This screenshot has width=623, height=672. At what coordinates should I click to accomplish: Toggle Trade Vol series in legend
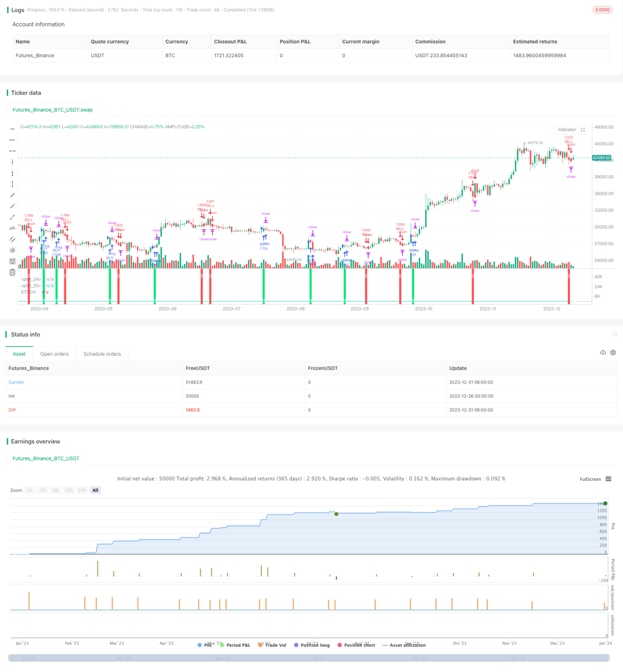pyautogui.click(x=272, y=645)
